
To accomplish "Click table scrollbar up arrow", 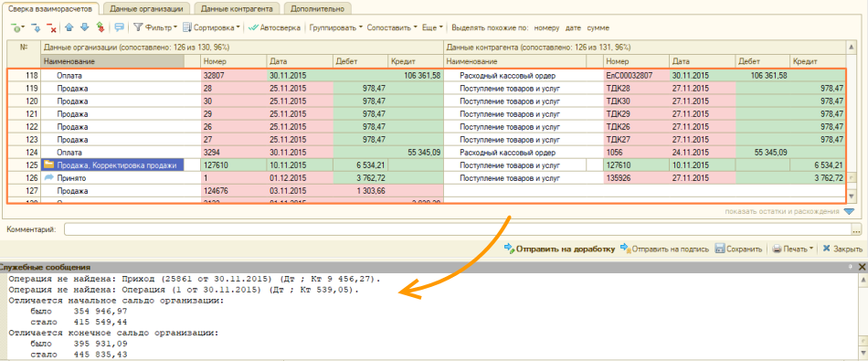I will (x=852, y=48).
